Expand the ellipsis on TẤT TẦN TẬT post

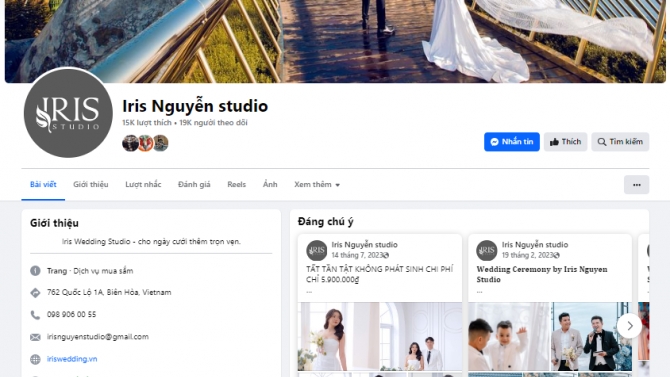309,292
